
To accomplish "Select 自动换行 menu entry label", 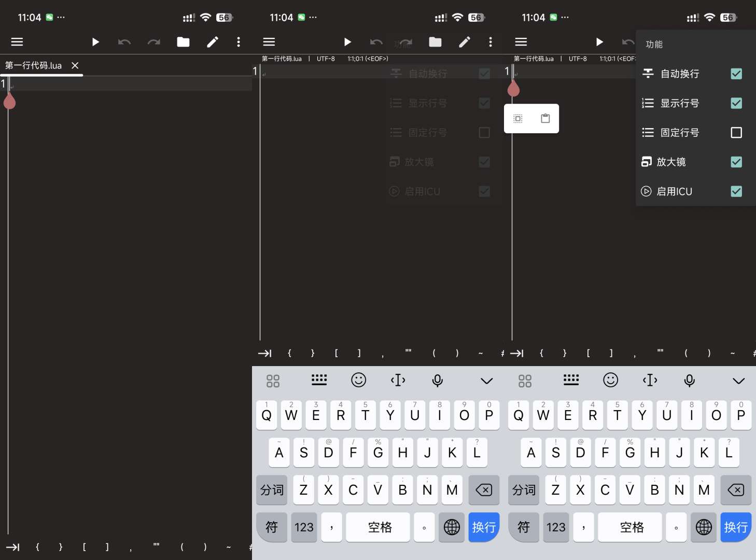I will click(680, 74).
